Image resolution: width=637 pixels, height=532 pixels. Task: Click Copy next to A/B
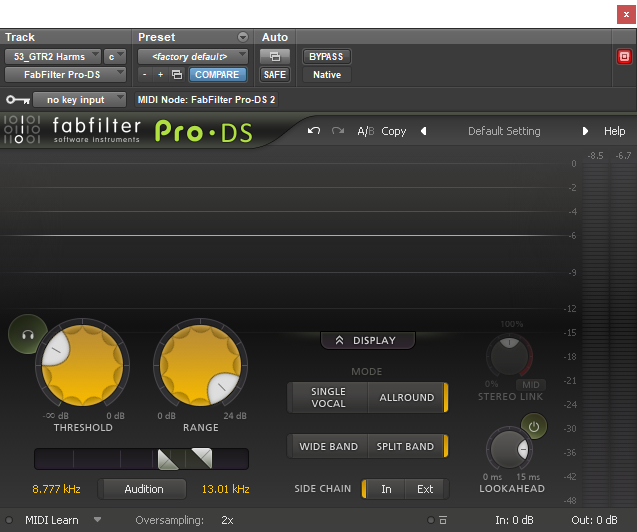pyautogui.click(x=393, y=131)
